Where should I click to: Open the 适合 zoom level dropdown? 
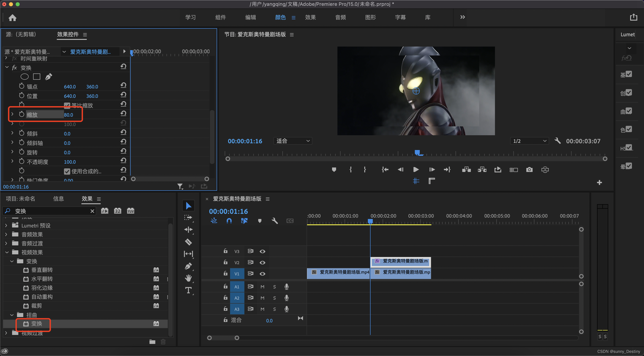(293, 141)
